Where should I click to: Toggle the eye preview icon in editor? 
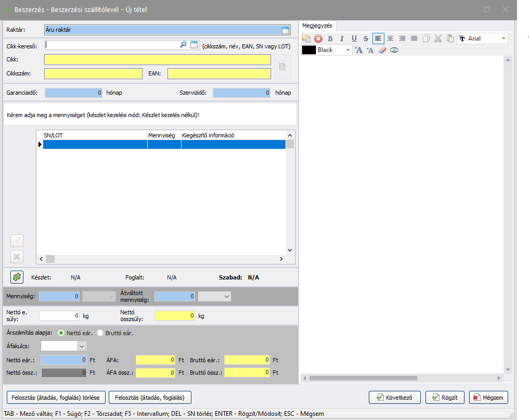394,50
